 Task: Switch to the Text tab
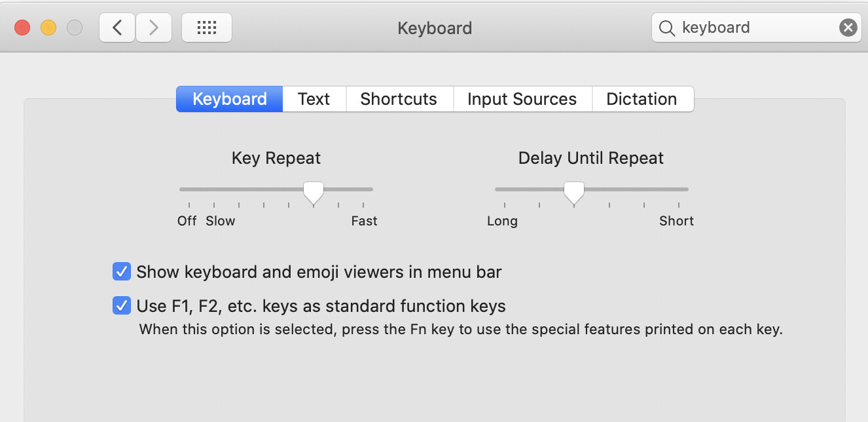(x=314, y=99)
